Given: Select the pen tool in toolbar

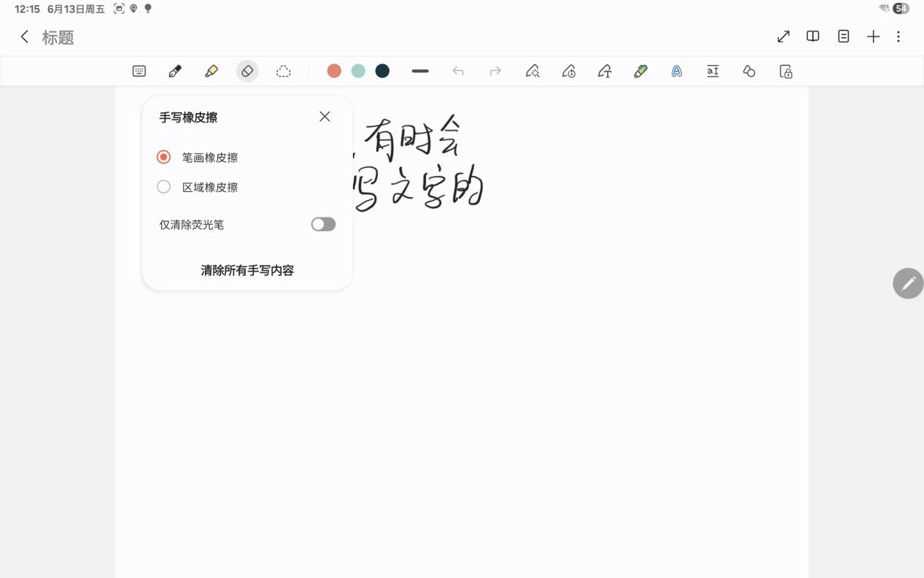Looking at the screenshot, I should point(175,71).
